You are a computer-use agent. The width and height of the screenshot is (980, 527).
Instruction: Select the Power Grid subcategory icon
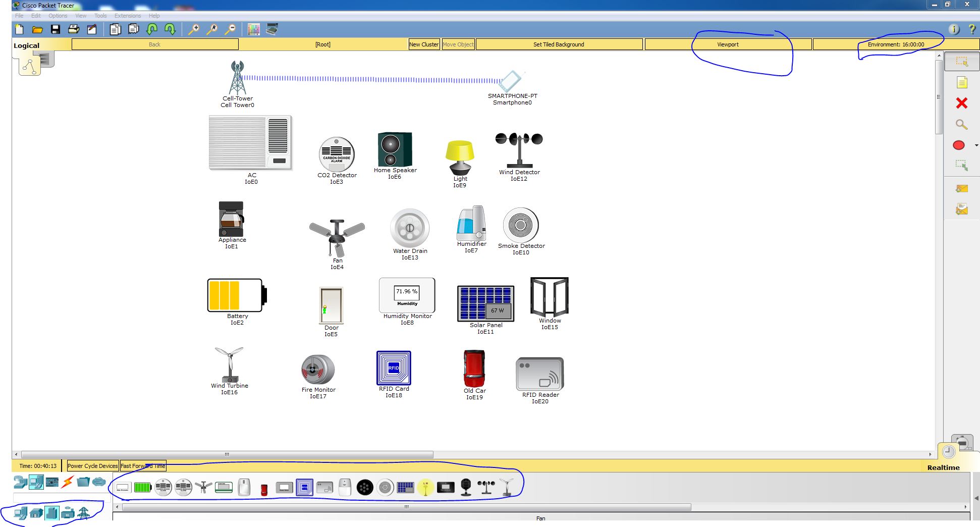84,513
